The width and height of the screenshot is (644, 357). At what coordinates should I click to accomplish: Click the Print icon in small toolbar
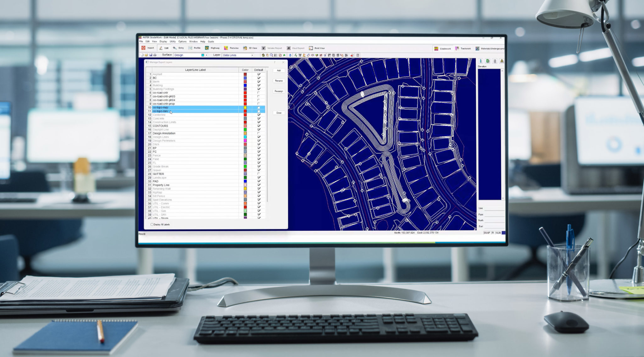155,55
